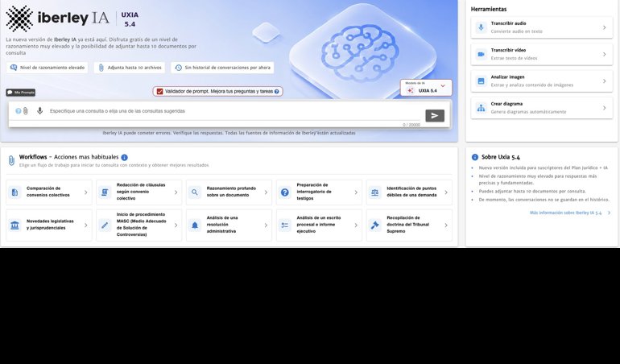This screenshot has height=364, width=620.
Task: Click the Analizar imagen picture icon
Action: coord(481,81)
